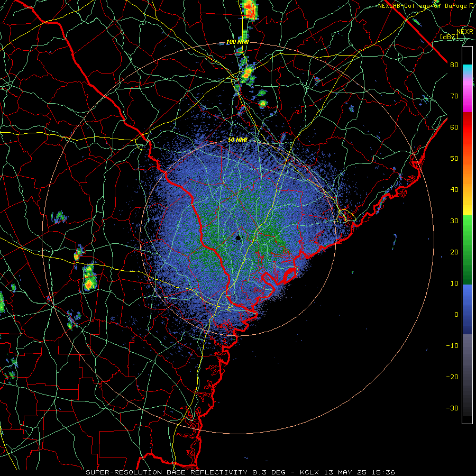Click the 100 NMI range ring label
Image resolution: width=476 pixels, height=476 pixels.
(237, 42)
